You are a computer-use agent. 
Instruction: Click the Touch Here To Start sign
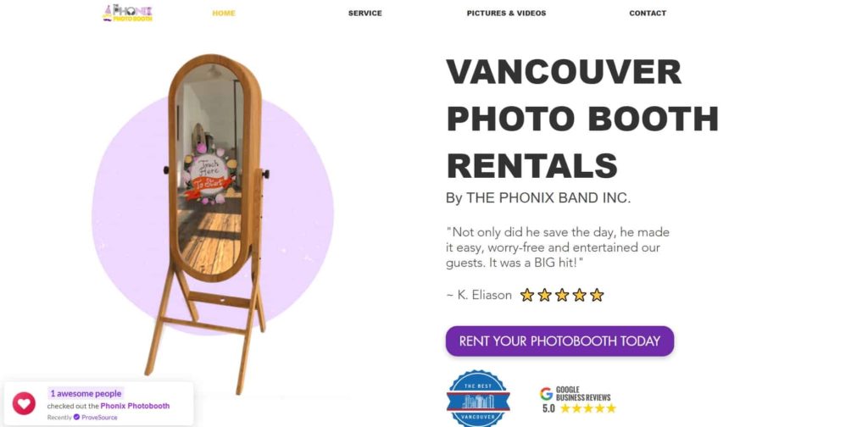point(210,178)
